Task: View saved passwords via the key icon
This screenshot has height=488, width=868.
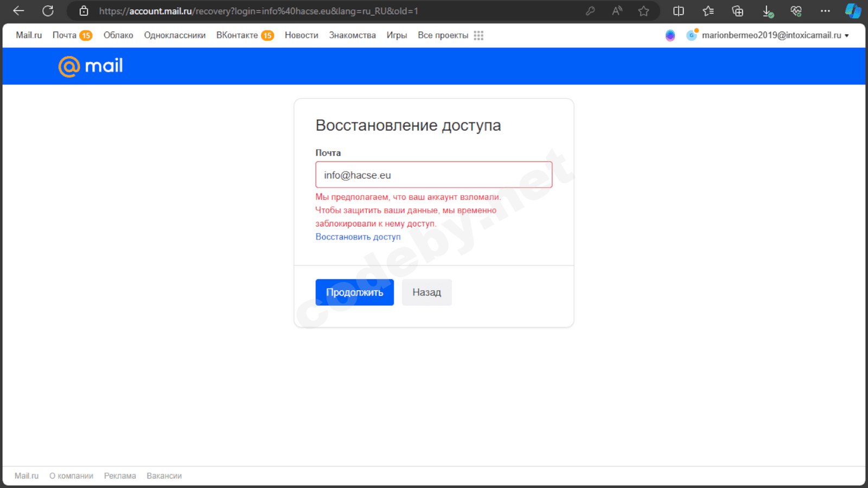Action: (591, 11)
